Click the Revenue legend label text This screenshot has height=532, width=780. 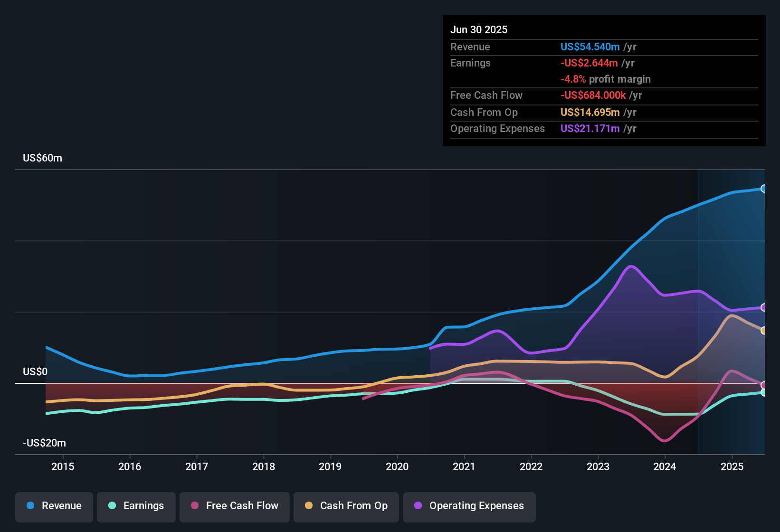click(x=61, y=506)
